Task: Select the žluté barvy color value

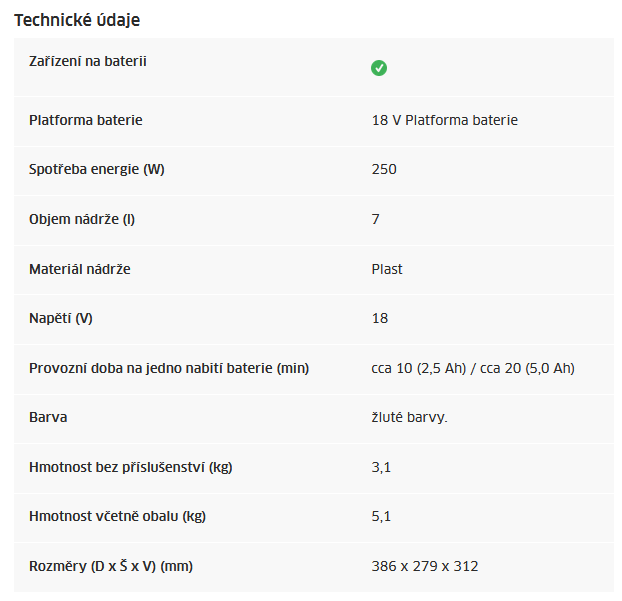Action: click(409, 418)
